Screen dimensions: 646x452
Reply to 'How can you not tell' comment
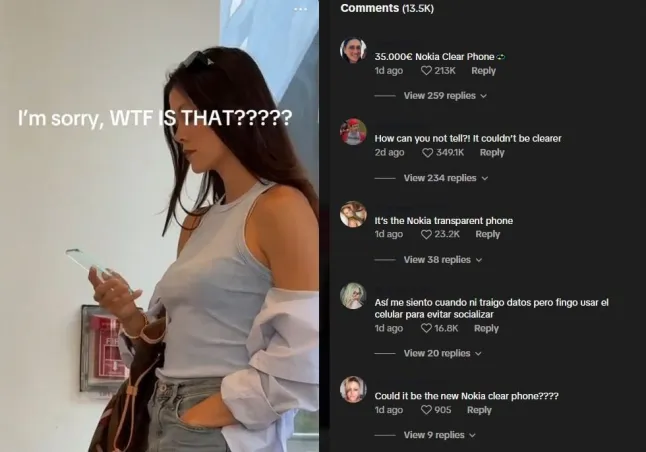492,152
